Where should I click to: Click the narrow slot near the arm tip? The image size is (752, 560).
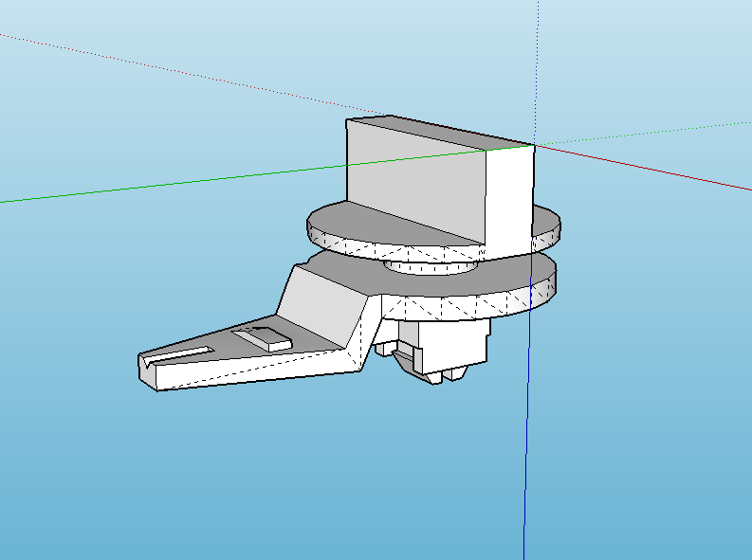[182, 354]
